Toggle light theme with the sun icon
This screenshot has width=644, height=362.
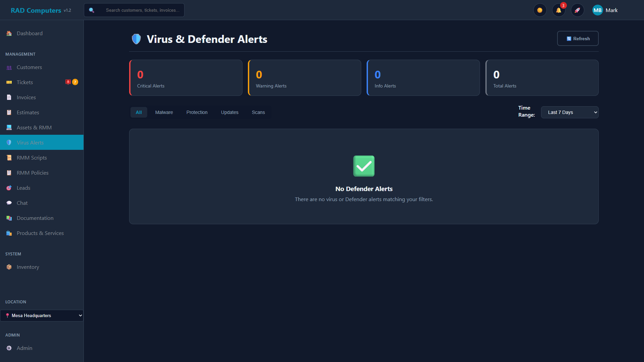coord(540,10)
